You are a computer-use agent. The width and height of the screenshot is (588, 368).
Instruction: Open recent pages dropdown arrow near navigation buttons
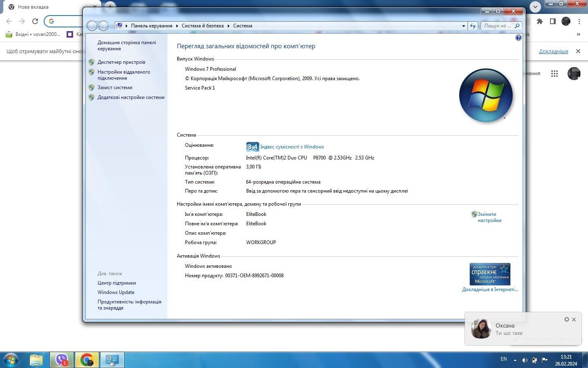(111, 26)
